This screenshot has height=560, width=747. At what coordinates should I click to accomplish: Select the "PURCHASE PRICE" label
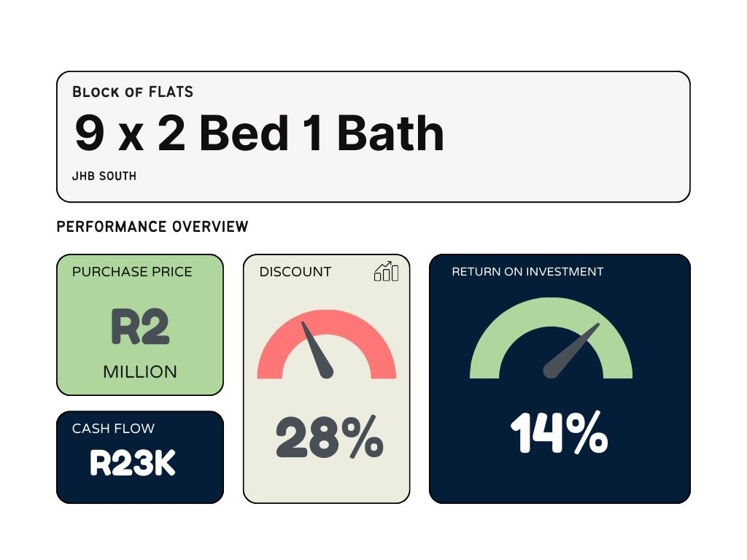132,272
